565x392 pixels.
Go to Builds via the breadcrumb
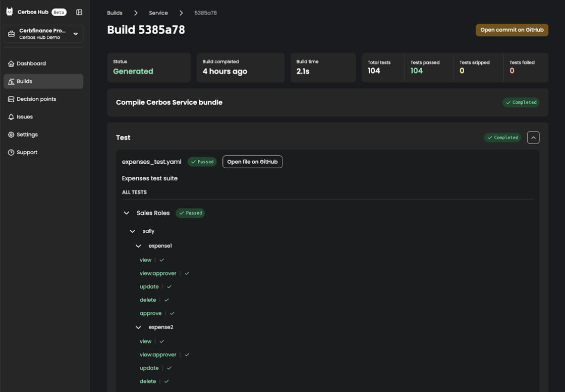click(115, 13)
